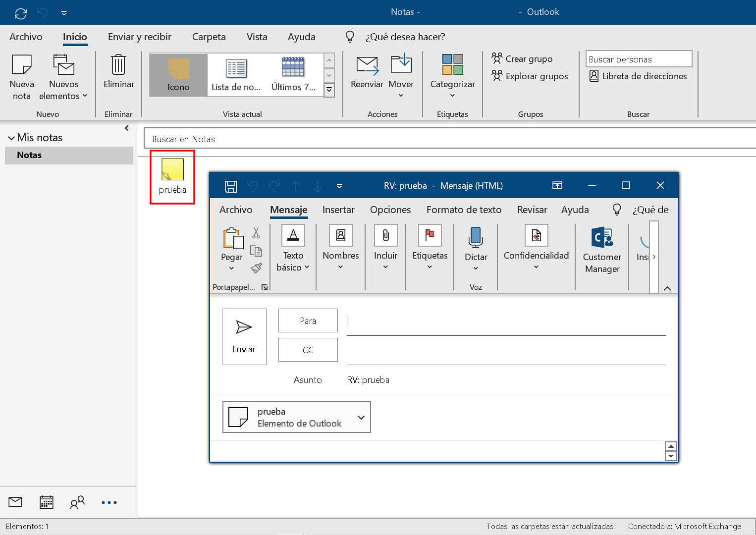
Task: Open the Nombres dropdown
Action: tap(341, 248)
